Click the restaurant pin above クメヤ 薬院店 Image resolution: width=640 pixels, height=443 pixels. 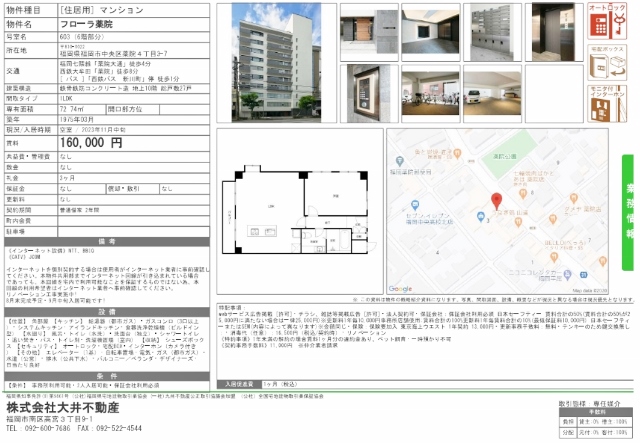(x=573, y=198)
